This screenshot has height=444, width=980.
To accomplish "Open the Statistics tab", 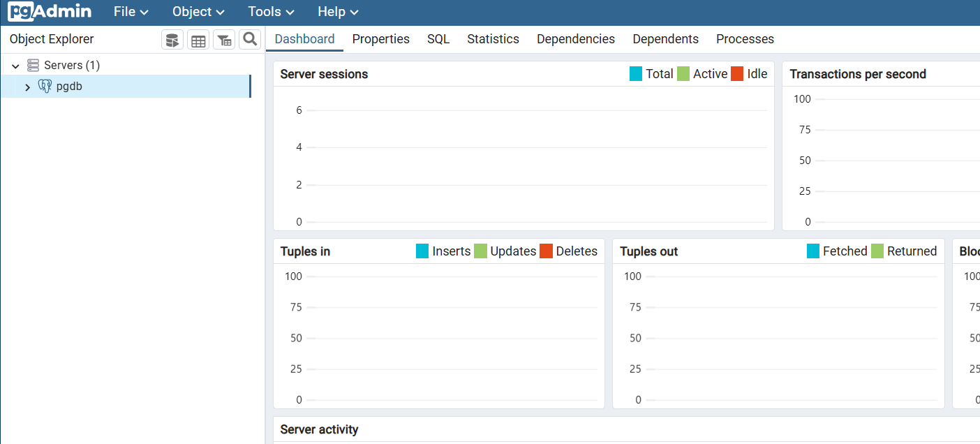I will click(493, 39).
